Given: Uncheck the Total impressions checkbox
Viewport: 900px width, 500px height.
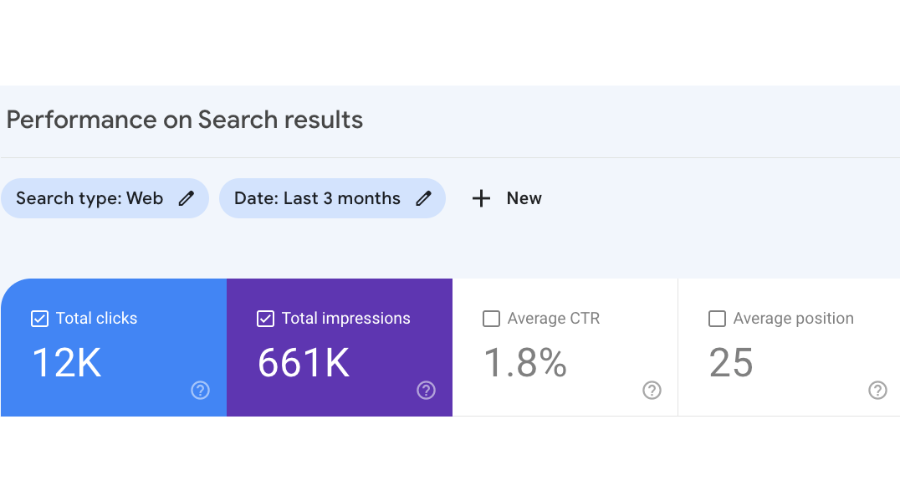Looking at the screenshot, I should coord(265,319).
